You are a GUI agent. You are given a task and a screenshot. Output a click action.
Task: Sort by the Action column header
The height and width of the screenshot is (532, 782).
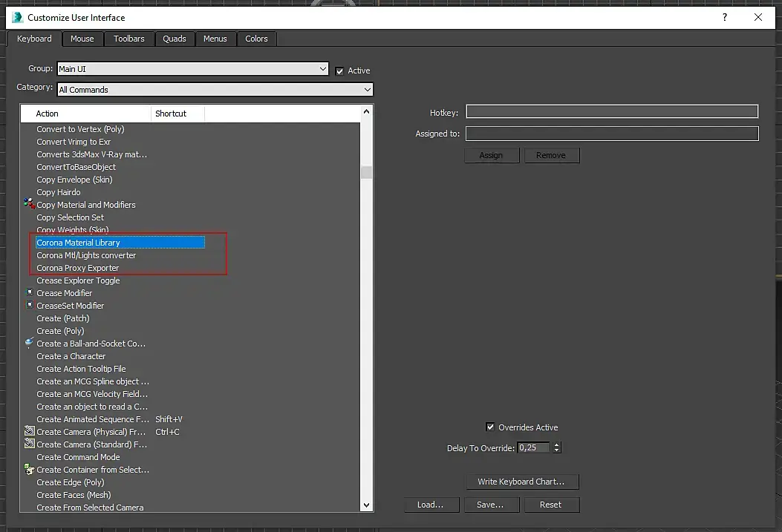tap(86, 114)
